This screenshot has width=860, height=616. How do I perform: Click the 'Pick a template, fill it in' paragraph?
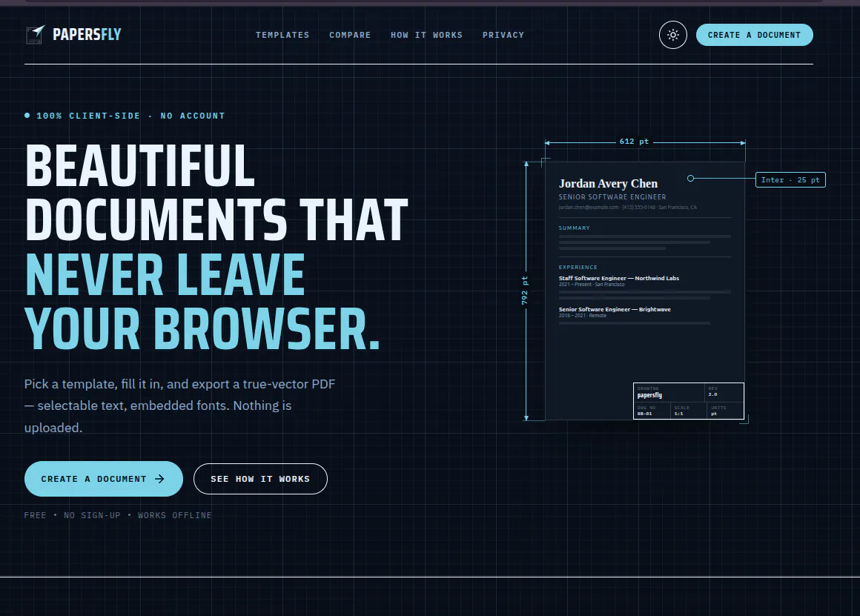coord(180,406)
